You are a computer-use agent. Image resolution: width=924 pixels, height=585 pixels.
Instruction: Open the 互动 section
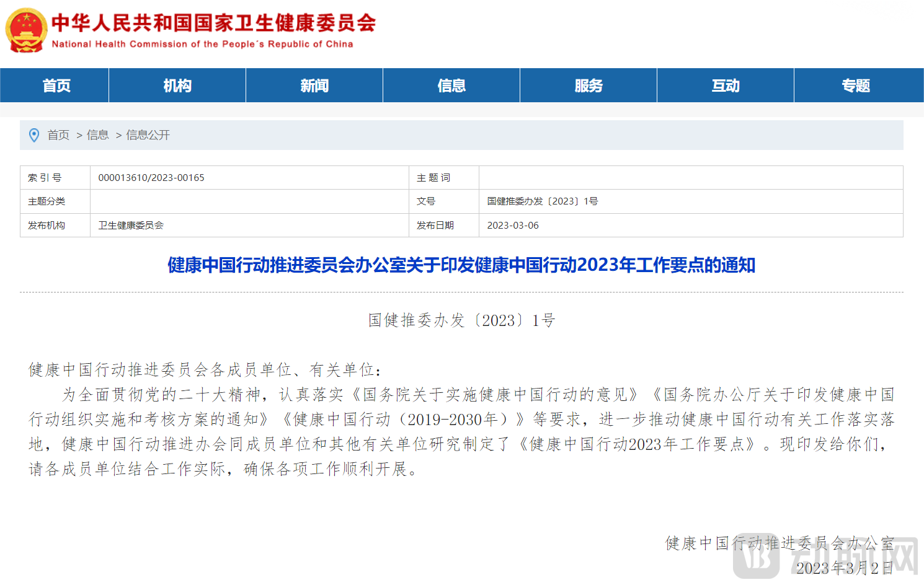pos(724,85)
